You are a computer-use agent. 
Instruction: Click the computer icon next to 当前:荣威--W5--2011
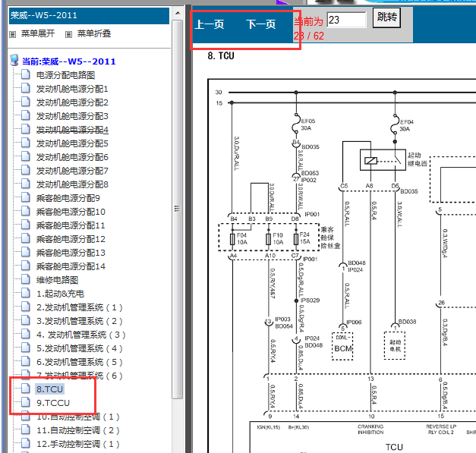pyautogui.click(x=14, y=60)
